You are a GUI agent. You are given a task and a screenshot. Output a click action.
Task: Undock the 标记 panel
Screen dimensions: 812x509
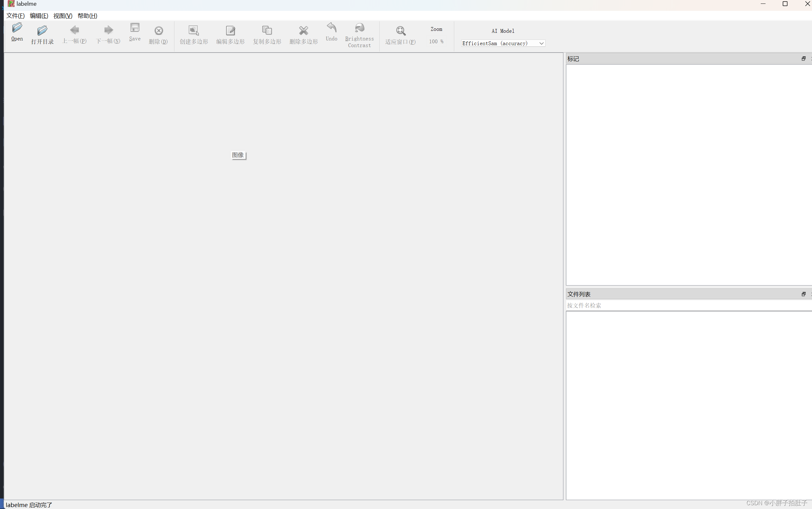click(803, 58)
